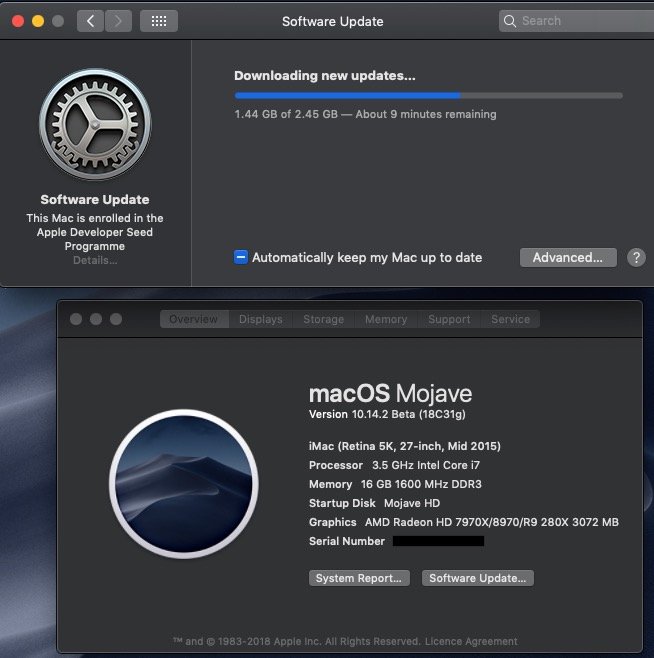Open the Memory tab
The width and height of the screenshot is (654, 658).
point(386,319)
